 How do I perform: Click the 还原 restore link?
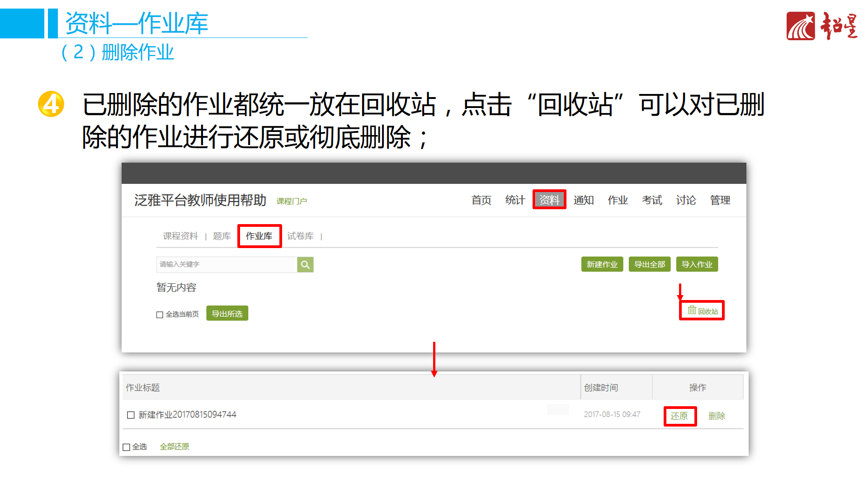coord(679,416)
